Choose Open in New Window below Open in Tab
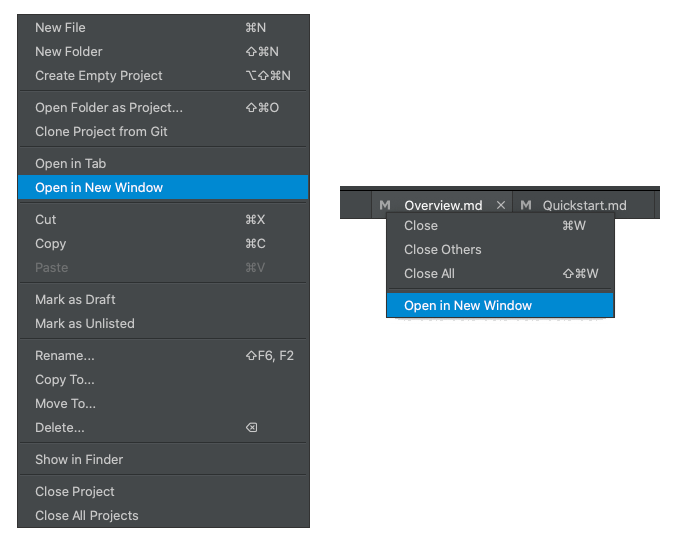Image resolution: width=680 pixels, height=540 pixels. pyautogui.click(x=99, y=188)
